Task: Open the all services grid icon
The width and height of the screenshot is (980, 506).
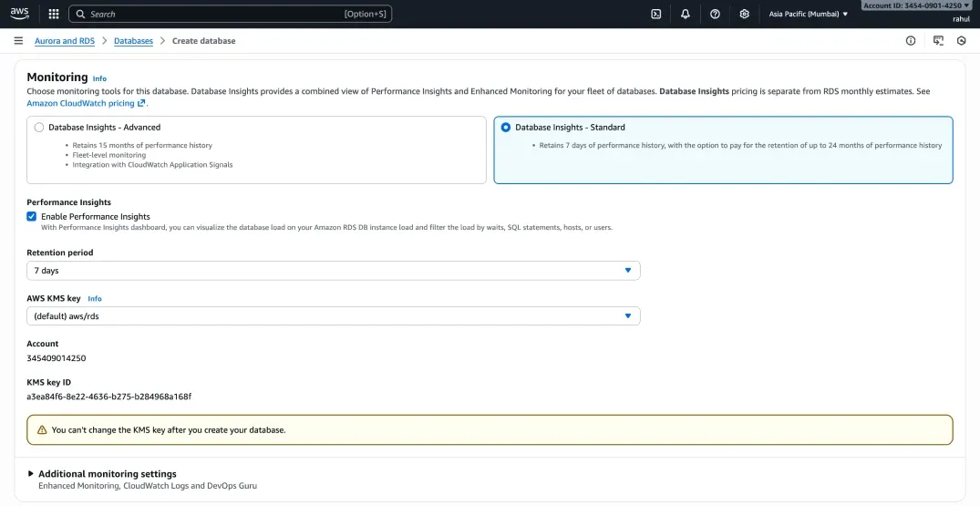Action: (x=54, y=14)
